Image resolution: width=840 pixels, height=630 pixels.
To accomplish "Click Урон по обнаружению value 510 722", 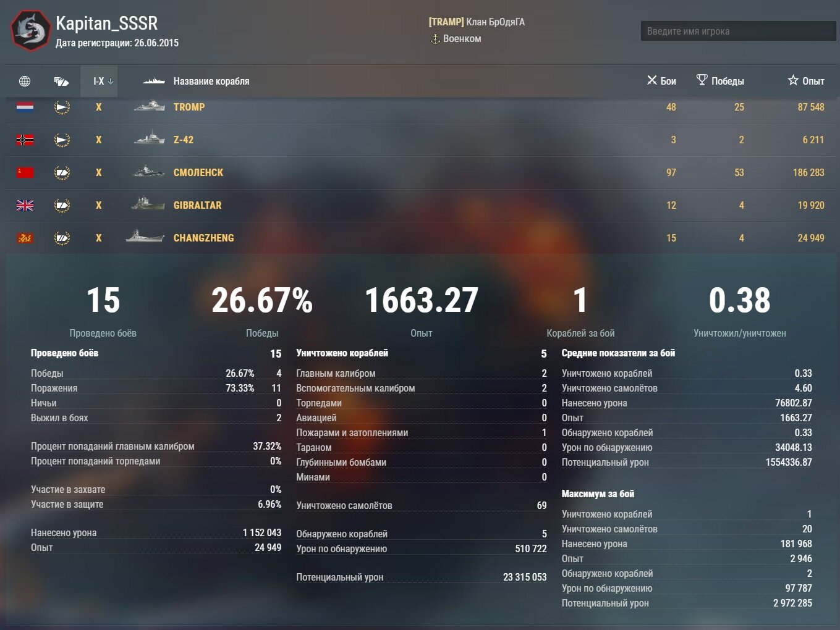I will tap(531, 548).
